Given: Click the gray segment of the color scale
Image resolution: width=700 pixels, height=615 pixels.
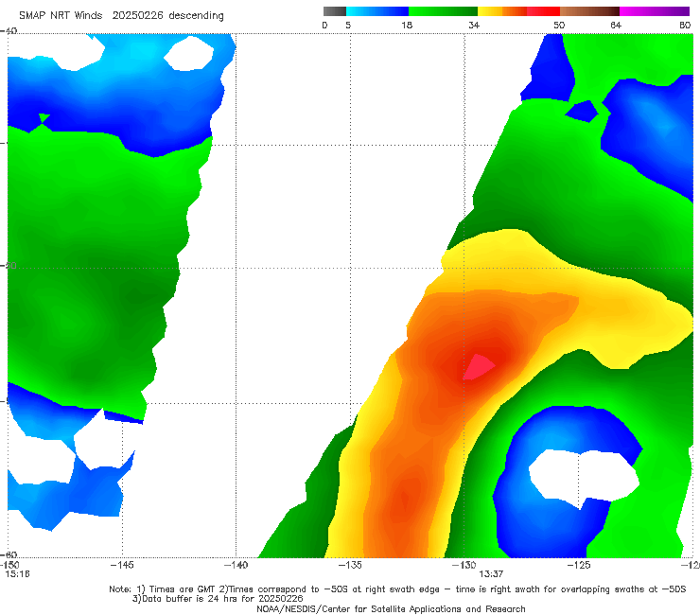Looking at the screenshot, I should click(335, 11).
